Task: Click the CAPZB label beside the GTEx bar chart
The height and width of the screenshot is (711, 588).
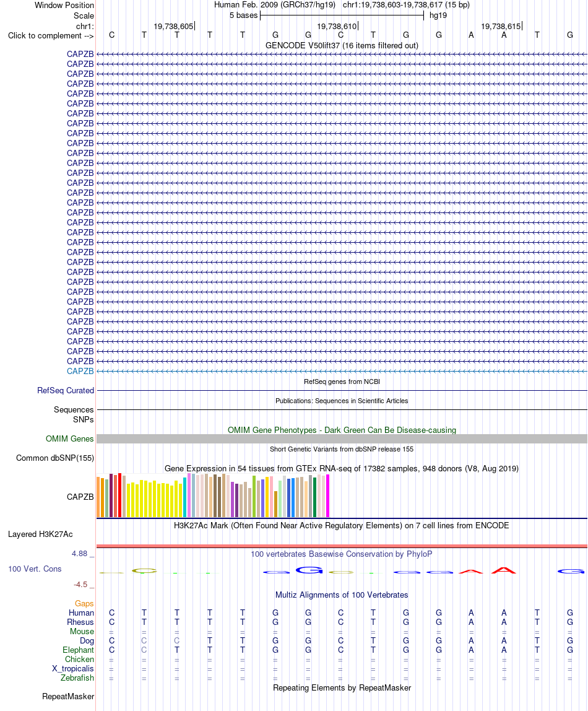Action: (80, 497)
